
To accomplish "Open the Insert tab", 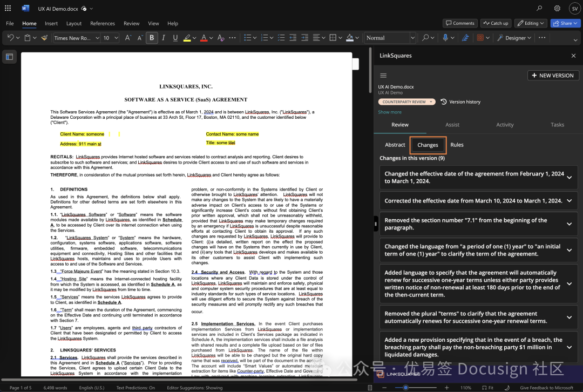I will (51, 23).
